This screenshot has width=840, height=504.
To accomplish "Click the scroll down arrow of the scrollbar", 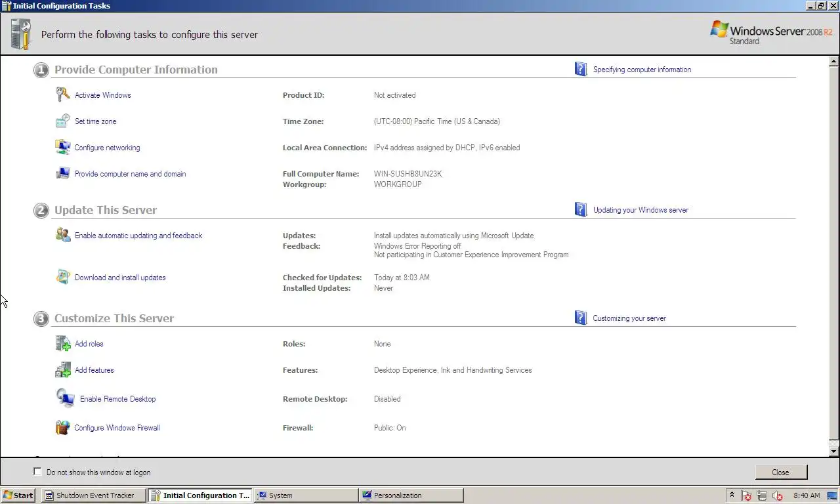I will 834,451.
